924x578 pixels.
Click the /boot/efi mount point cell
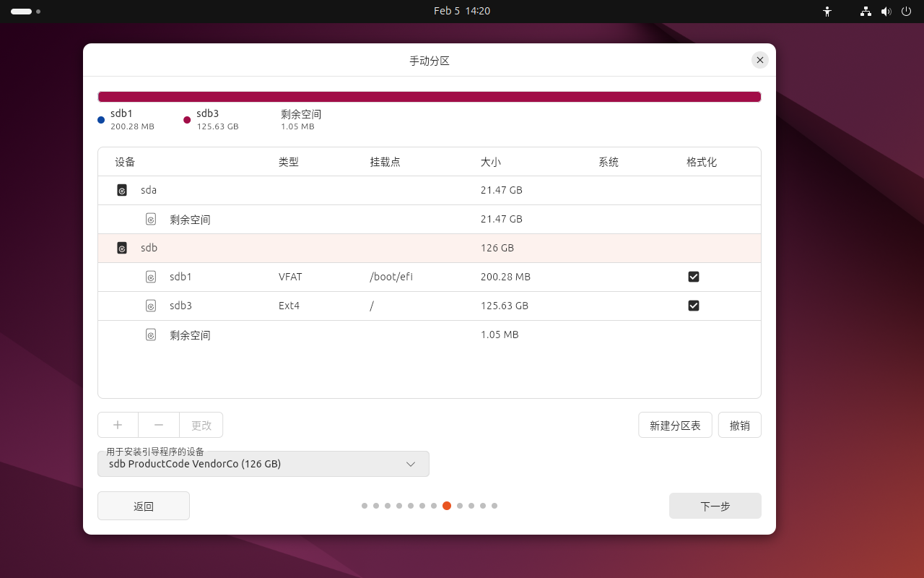[391, 277]
